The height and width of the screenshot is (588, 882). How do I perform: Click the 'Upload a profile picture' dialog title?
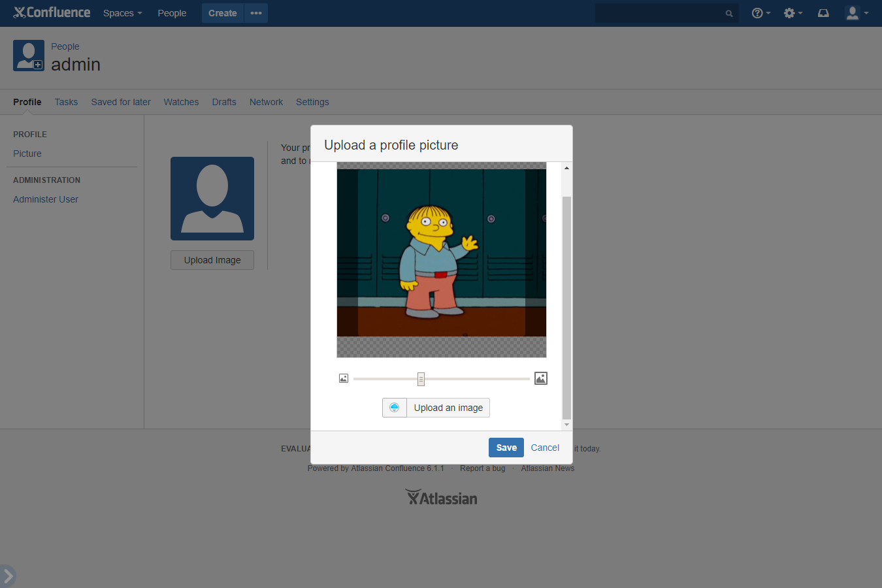391,145
